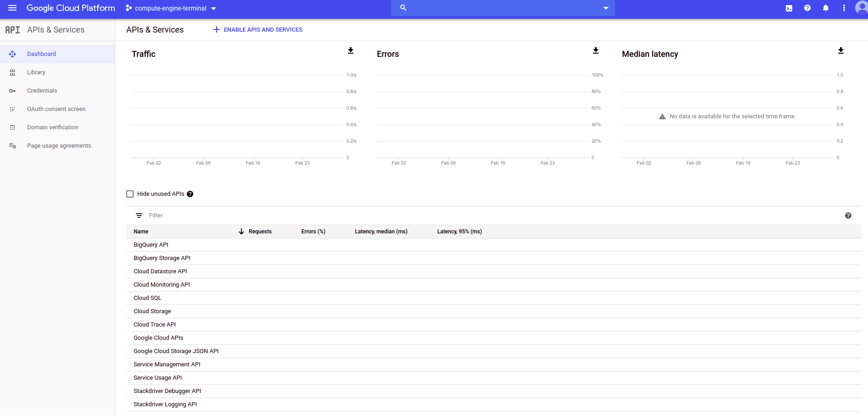Open Domain verification page
Image resolution: width=868 pixels, height=415 pixels.
[x=57, y=127]
